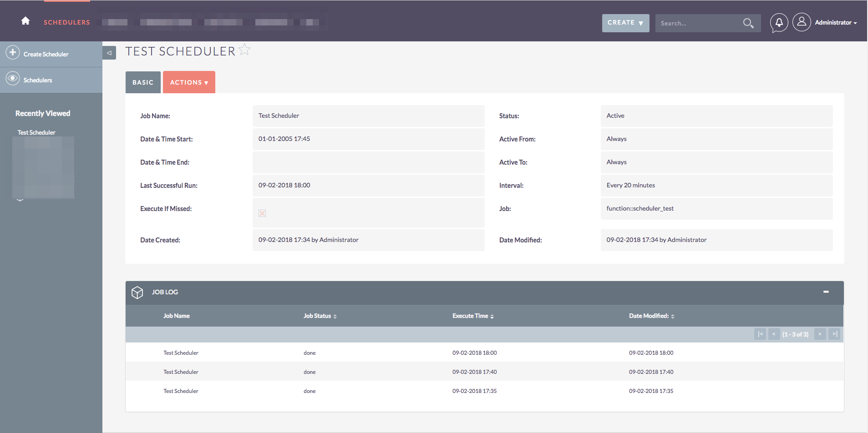Click the Job Name column header
The width and height of the screenshot is (868, 433).
tap(177, 316)
